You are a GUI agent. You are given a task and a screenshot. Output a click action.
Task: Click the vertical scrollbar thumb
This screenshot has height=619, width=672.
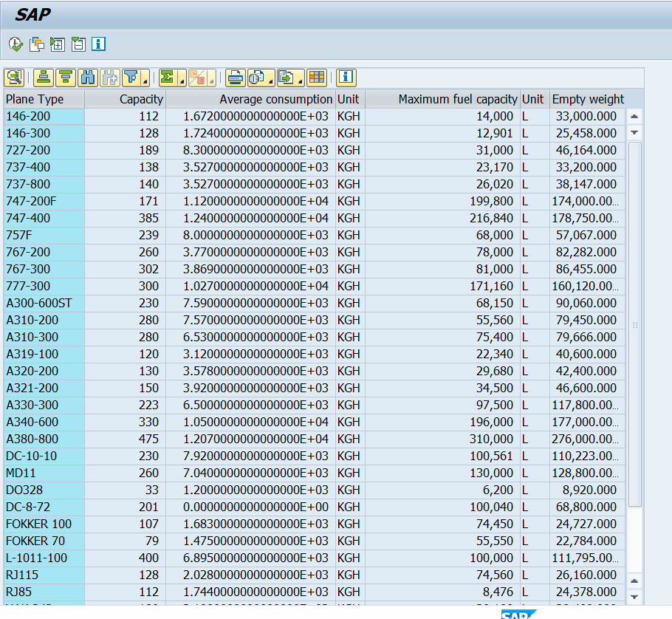click(x=635, y=324)
